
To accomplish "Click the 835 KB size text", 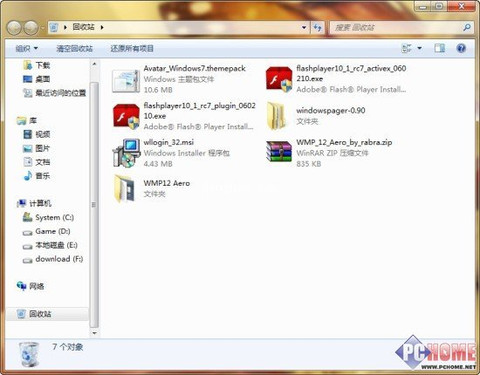I will (309, 164).
